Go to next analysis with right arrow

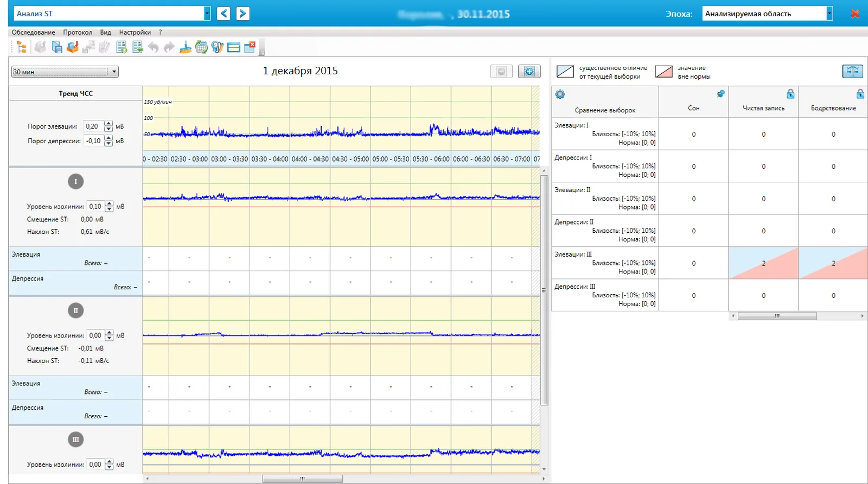pyautogui.click(x=243, y=14)
